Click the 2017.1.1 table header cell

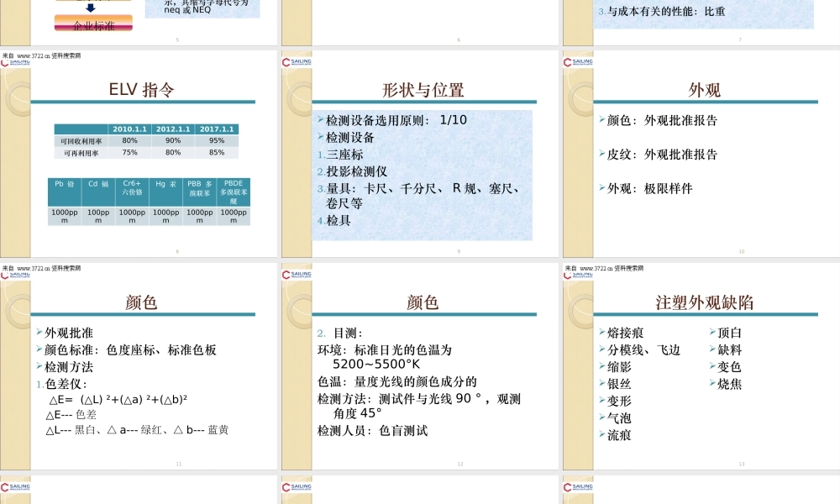click(217, 129)
